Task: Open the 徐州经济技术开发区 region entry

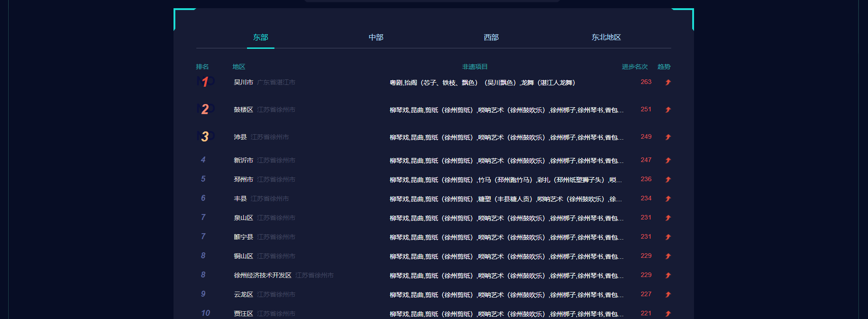Action: tap(263, 275)
